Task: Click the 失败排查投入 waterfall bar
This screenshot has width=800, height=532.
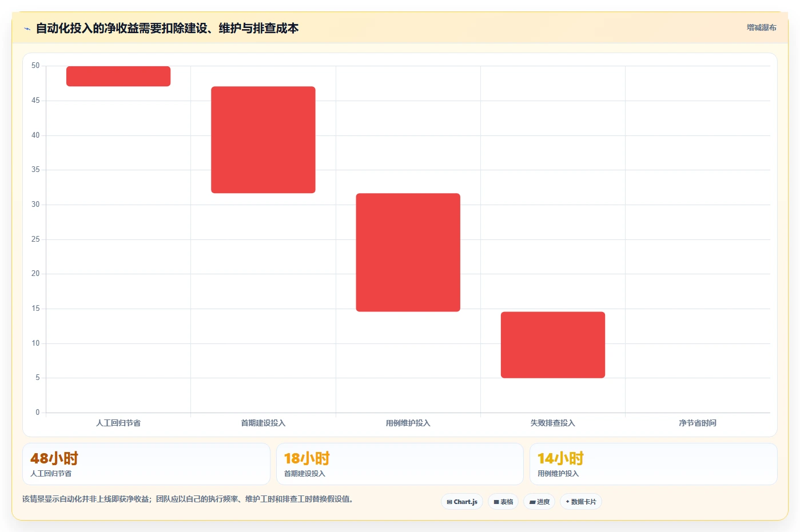Action: point(553,345)
